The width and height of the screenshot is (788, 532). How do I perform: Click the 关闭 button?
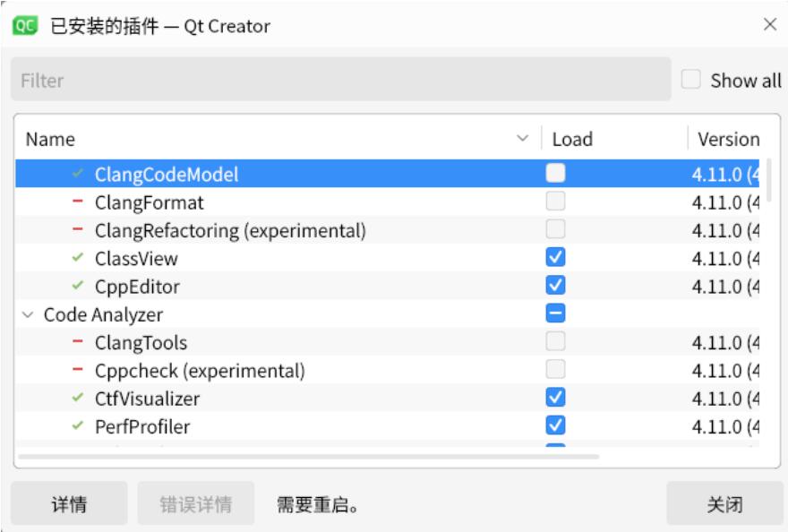click(x=724, y=502)
